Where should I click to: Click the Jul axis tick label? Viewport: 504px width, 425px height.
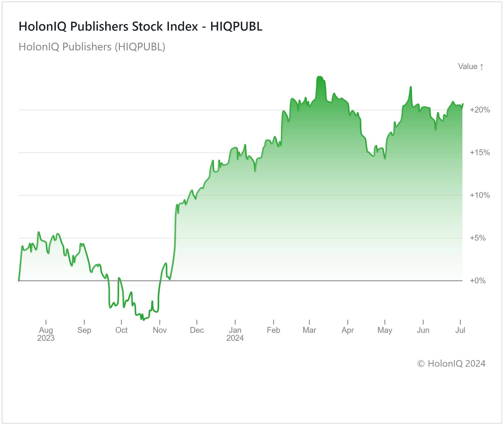click(460, 330)
